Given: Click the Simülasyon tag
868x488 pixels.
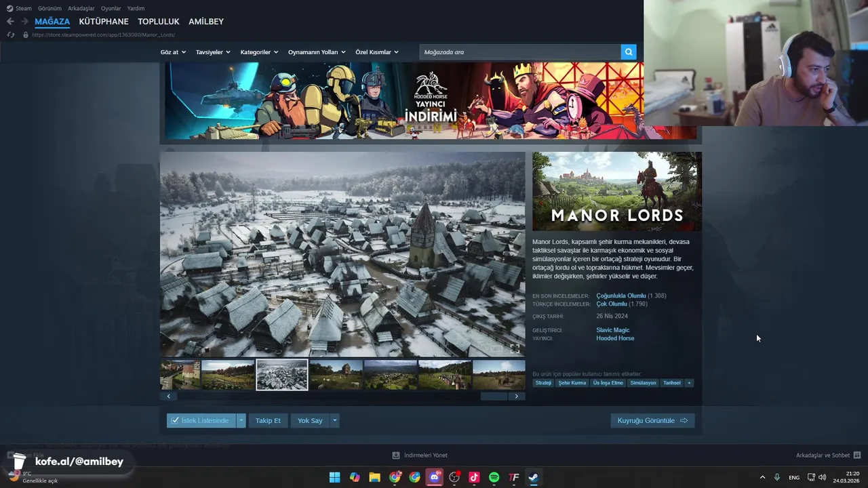Looking at the screenshot, I should (x=643, y=383).
